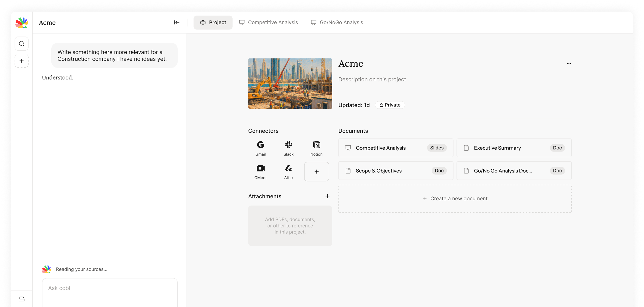Open the Competitive Analysis tab
Image resolution: width=644 pixels, height=307 pixels.
point(268,22)
